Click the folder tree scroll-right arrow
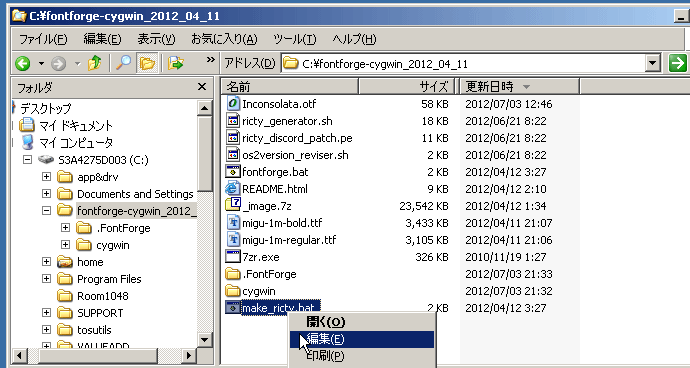The height and width of the screenshot is (368, 690). tap(188, 355)
